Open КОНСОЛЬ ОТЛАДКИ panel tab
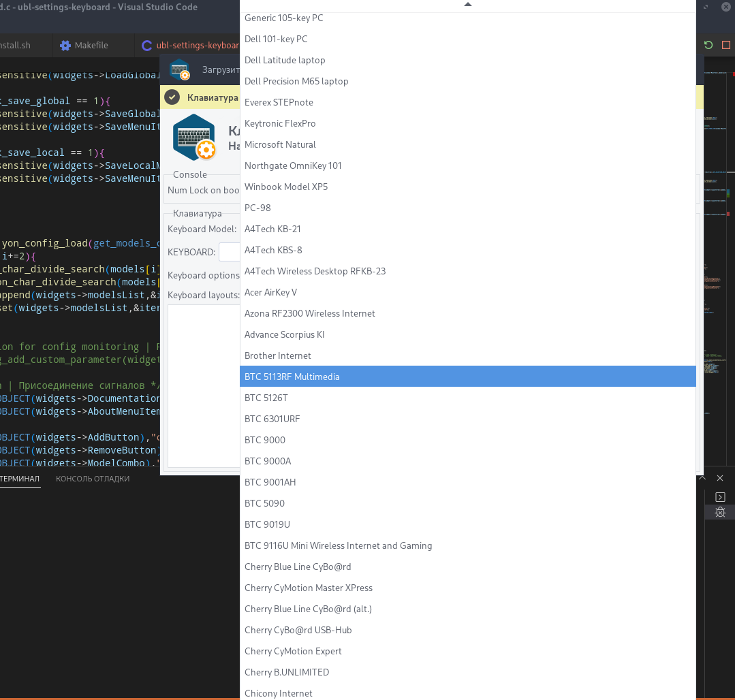This screenshot has width=735, height=700. coord(93,479)
